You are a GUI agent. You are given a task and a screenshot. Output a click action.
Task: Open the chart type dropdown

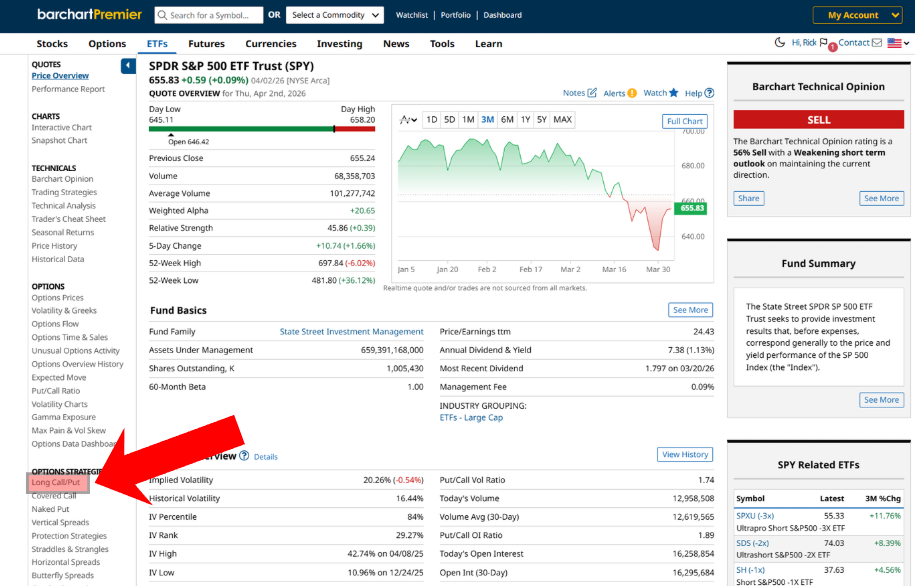pyautogui.click(x=408, y=120)
